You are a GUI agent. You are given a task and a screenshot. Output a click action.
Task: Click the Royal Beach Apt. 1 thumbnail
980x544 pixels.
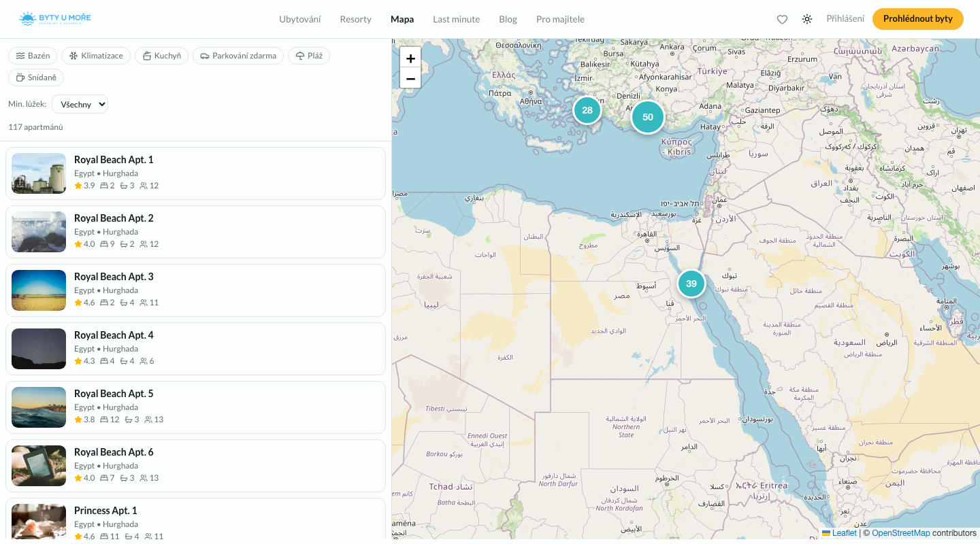(39, 173)
